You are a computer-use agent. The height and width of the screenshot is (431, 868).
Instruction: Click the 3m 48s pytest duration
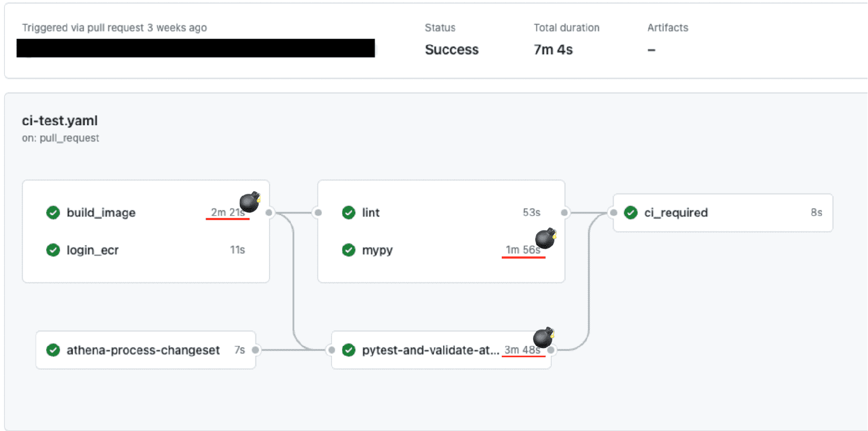coord(522,350)
